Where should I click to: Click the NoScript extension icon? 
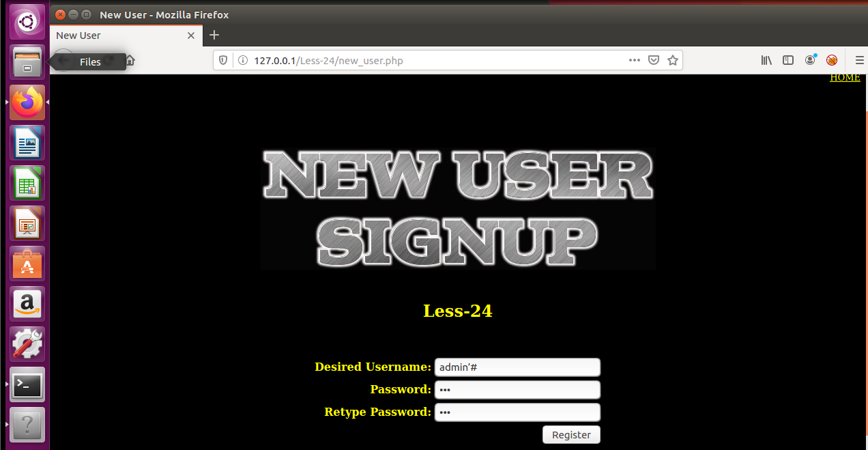click(x=832, y=60)
